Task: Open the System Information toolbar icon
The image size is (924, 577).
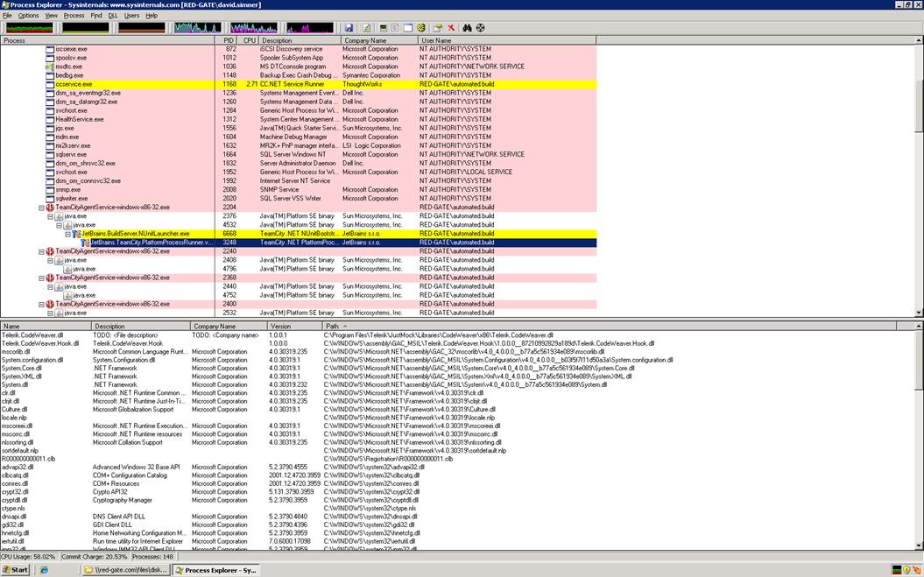Action: click(383, 28)
